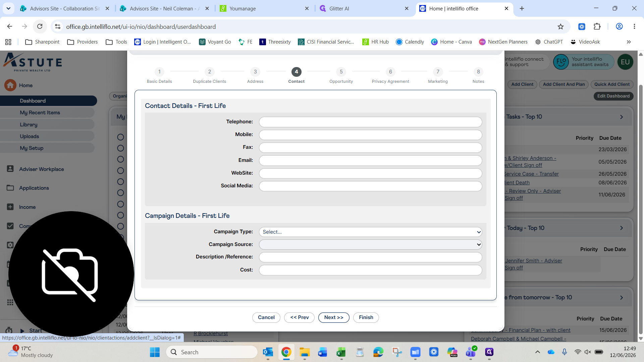Click the Finish button
The width and height of the screenshot is (644, 362).
pyautogui.click(x=366, y=317)
